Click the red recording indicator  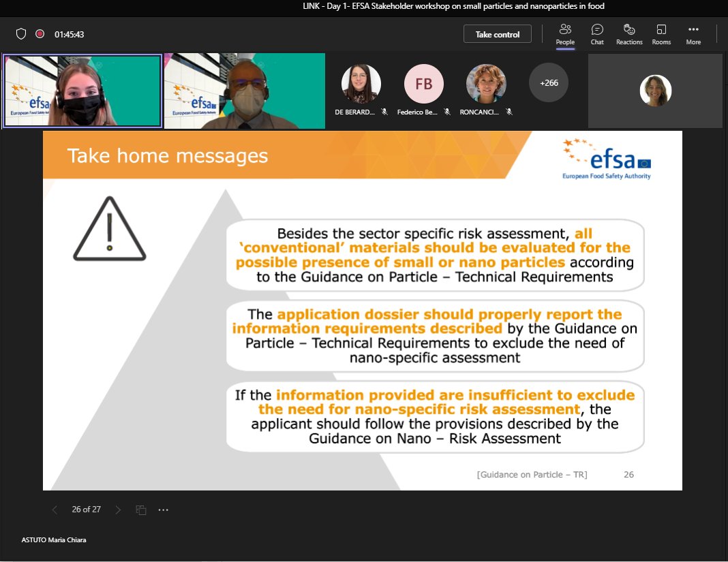[40, 33]
